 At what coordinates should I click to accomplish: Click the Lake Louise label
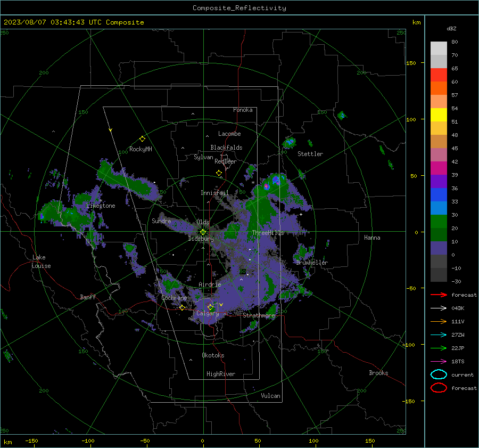(x=41, y=262)
